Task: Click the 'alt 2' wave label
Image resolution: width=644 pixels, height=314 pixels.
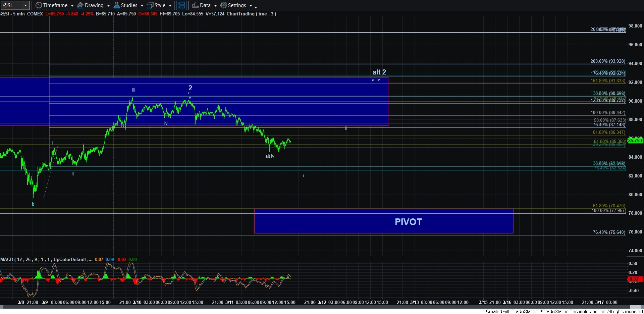Action: pyautogui.click(x=379, y=72)
